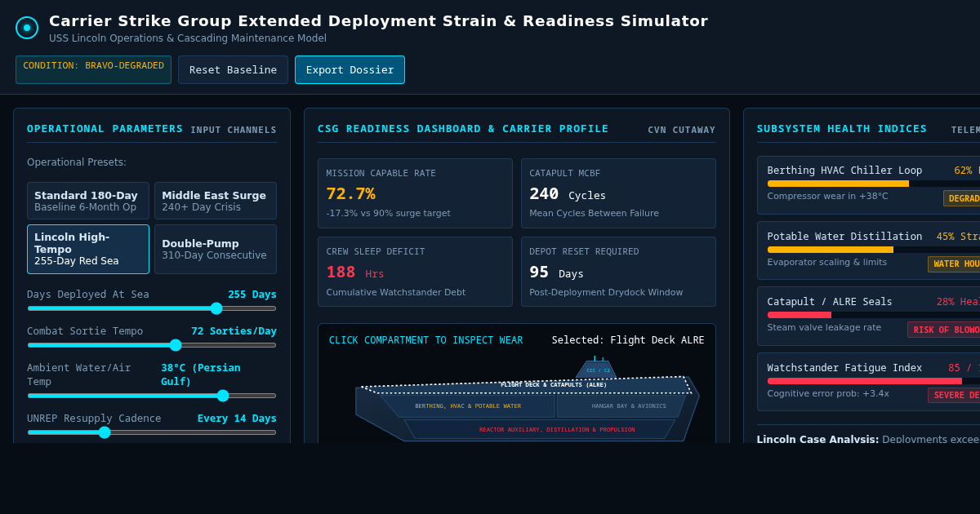The width and height of the screenshot is (980, 514).
Task: Click the Reset Baseline button
Action: pos(233,70)
